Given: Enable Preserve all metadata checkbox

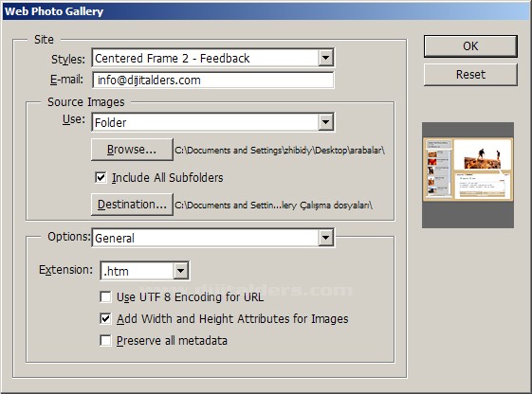Looking at the screenshot, I should [105, 340].
